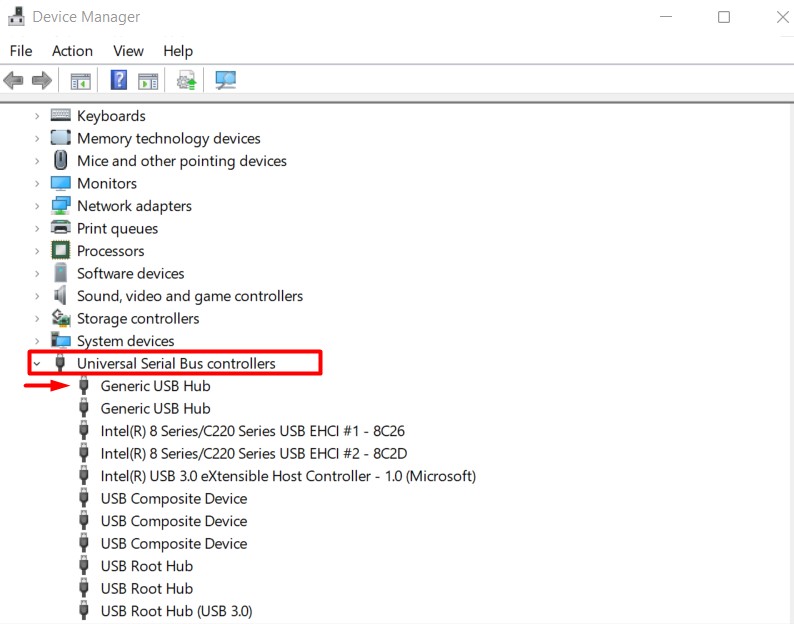Expand the Storage controllers chevron
This screenshot has width=794, height=624.
pos(37,319)
